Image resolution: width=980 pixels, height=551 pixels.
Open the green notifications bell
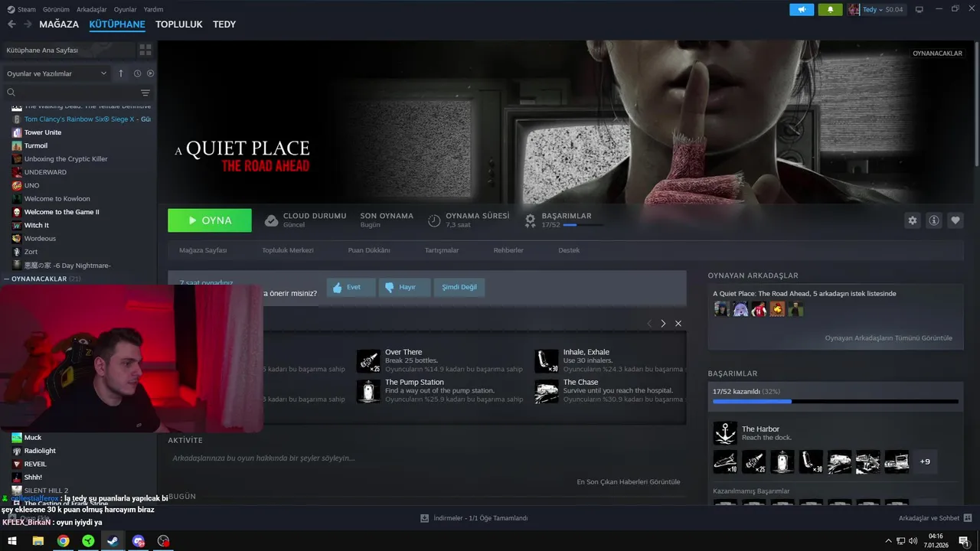coord(830,9)
